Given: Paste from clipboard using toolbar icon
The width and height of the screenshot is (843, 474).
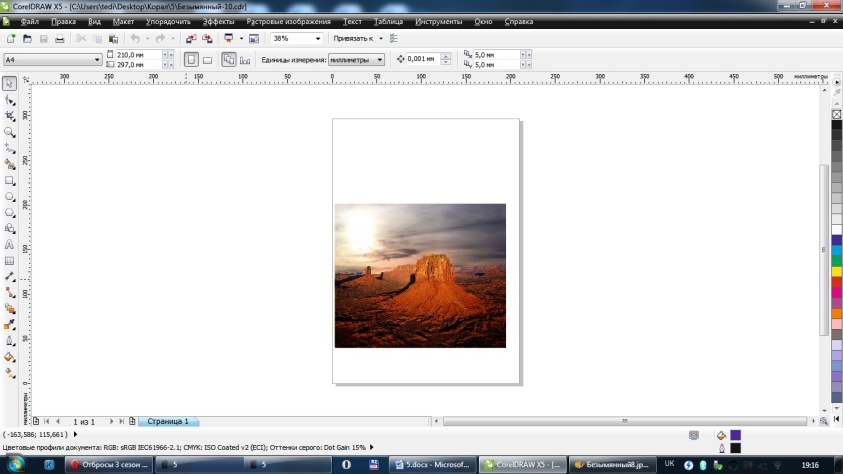Looking at the screenshot, I should pyautogui.click(x=113, y=39).
